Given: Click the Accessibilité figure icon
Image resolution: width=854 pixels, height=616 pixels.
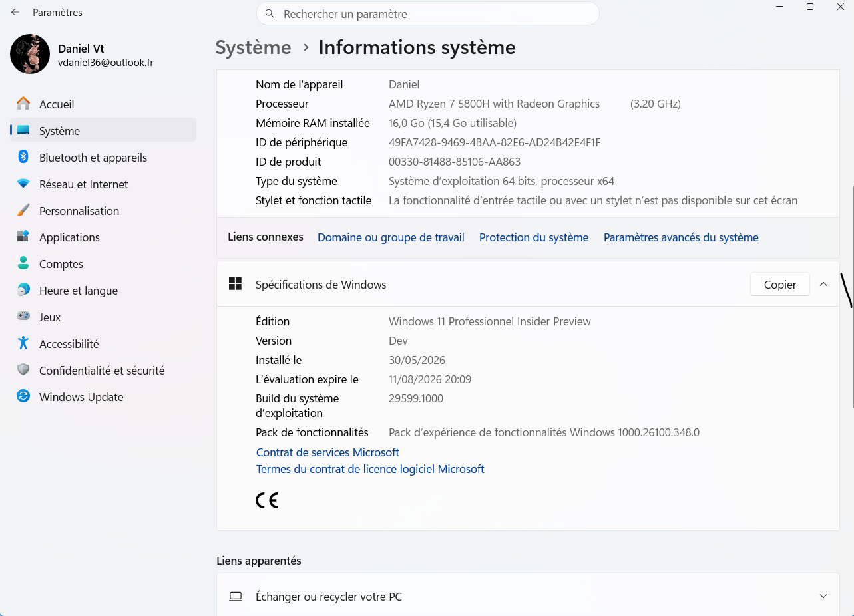Looking at the screenshot, I should [23, 343].
